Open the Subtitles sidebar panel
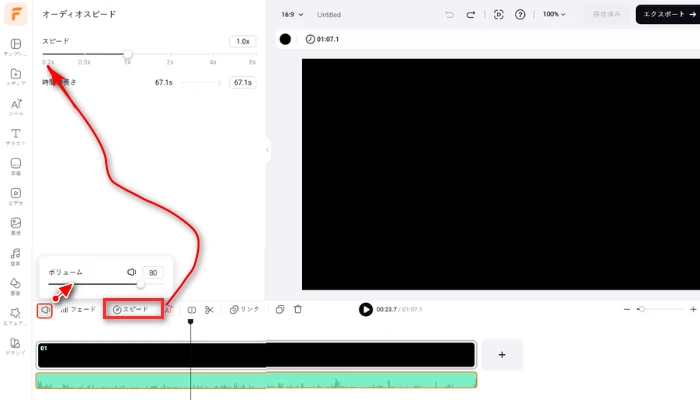The image size is (700, 400). 16,167
